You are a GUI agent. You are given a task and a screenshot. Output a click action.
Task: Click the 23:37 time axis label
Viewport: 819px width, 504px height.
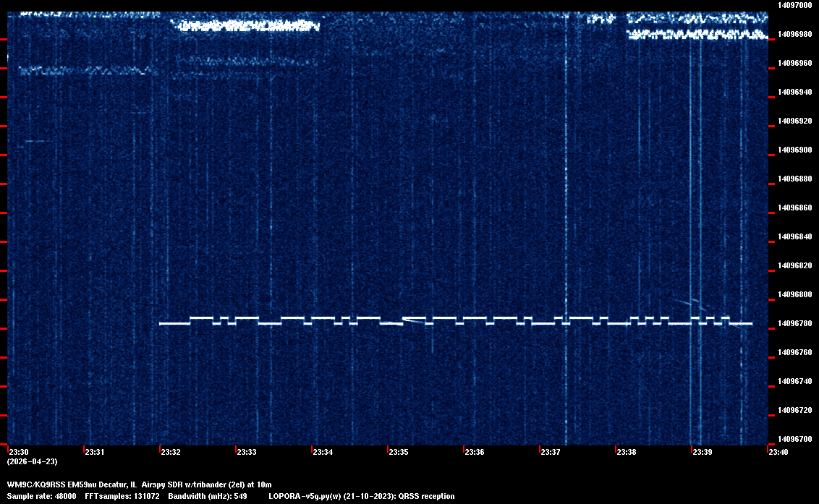(x=551, y=452)
